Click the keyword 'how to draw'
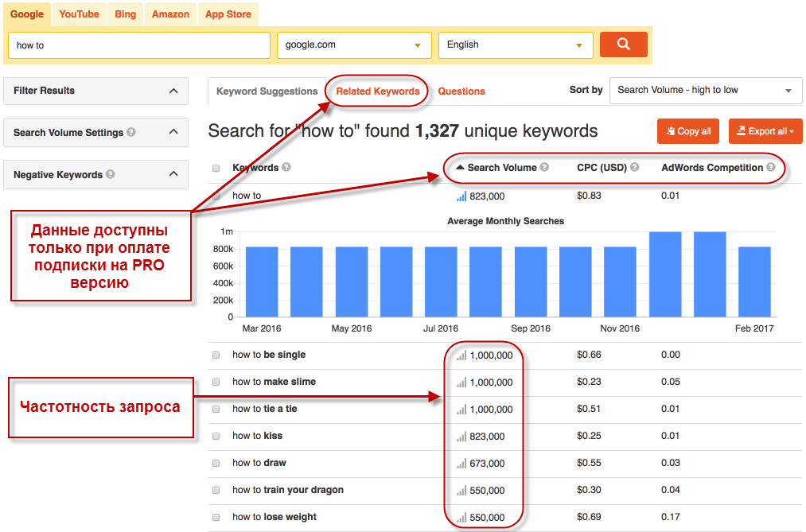806x532 pixels. tap(259, 463)
